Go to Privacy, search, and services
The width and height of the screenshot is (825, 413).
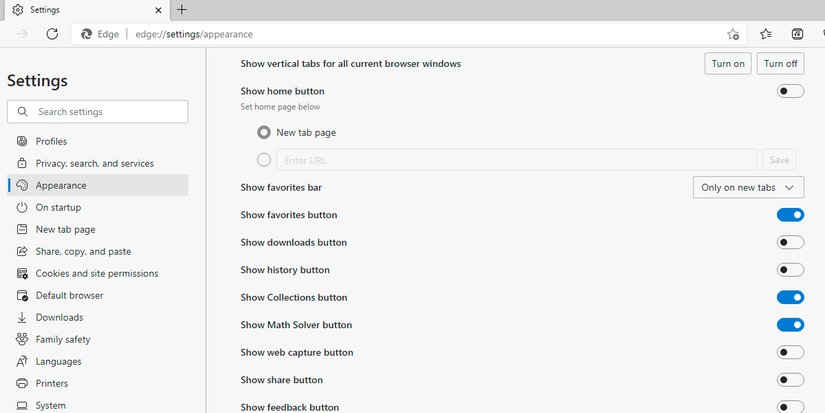tap(94, 163)
